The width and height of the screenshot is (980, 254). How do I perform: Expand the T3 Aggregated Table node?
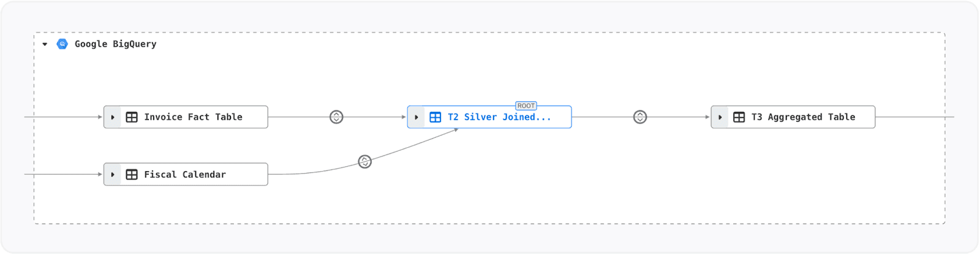[x=720, y=117]
